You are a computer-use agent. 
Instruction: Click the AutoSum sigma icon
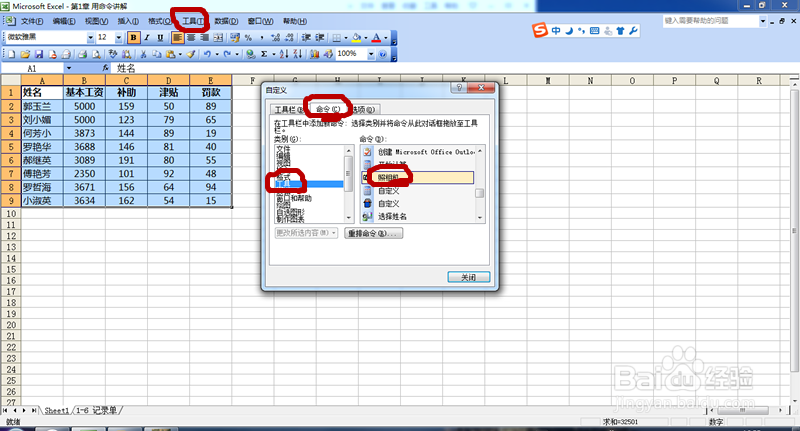[264, 54]
